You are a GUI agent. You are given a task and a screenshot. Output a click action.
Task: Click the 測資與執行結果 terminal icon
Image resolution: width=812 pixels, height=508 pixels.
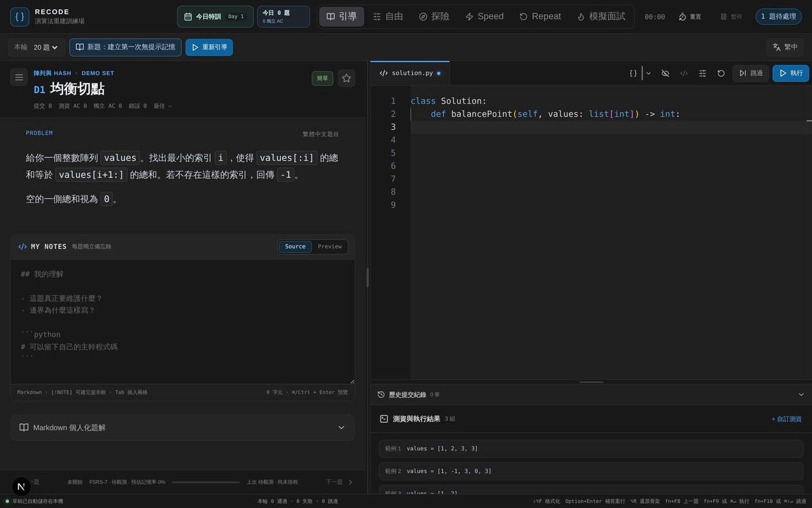(384, 419)
